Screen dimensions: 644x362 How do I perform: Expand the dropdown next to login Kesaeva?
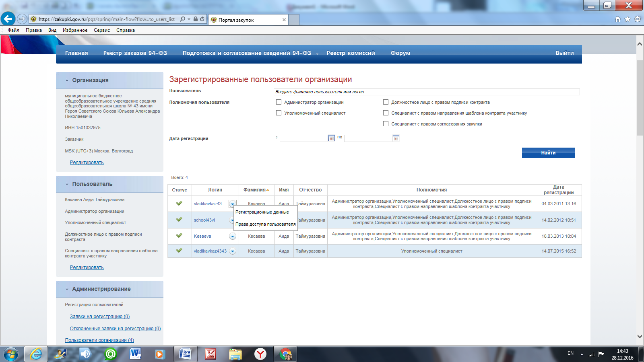click(x=232, y=236)
